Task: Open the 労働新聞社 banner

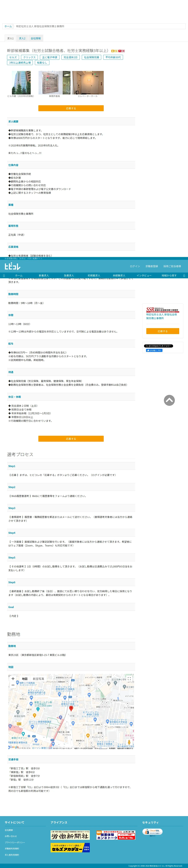Action: pyautogui.click(x=70, y=835)
